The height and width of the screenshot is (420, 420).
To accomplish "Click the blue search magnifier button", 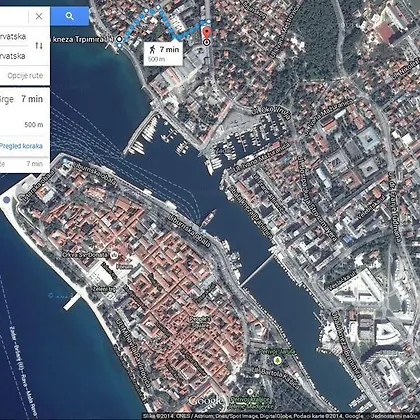I will pos(69,16).
